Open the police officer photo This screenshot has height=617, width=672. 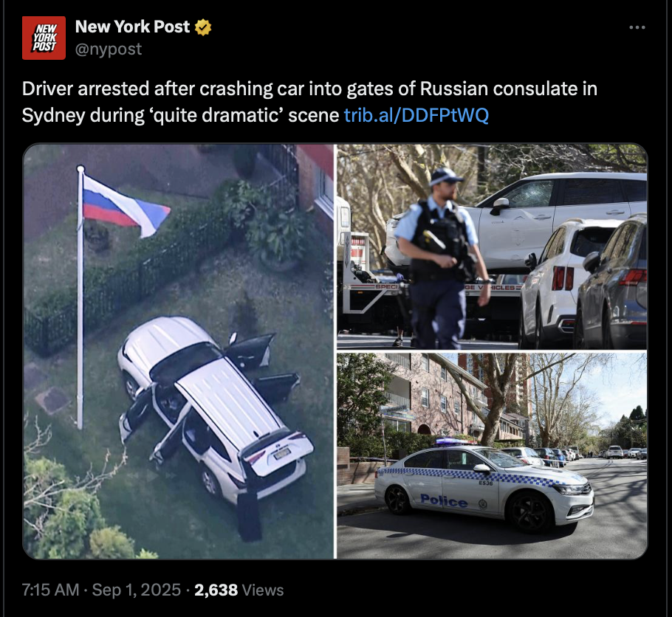tap(492, 247)
